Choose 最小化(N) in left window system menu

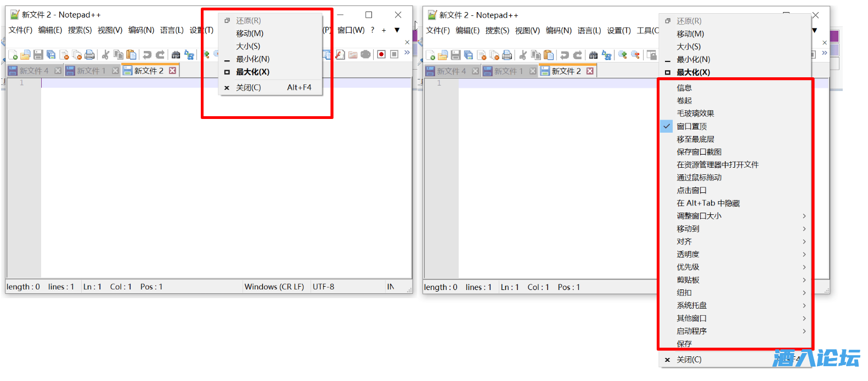point(270,59)
